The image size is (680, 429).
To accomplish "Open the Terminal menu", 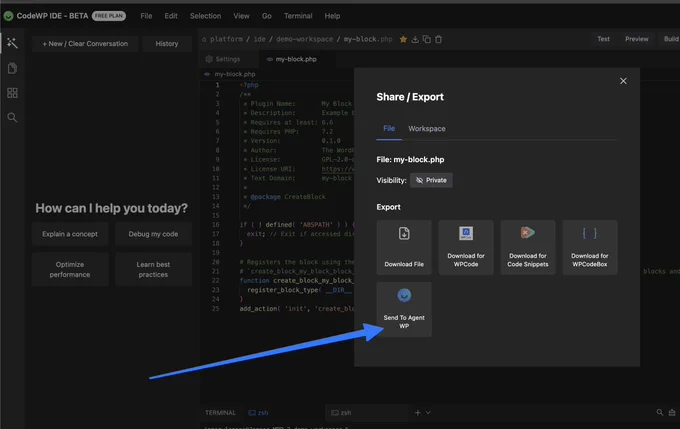I will [298, 16].
